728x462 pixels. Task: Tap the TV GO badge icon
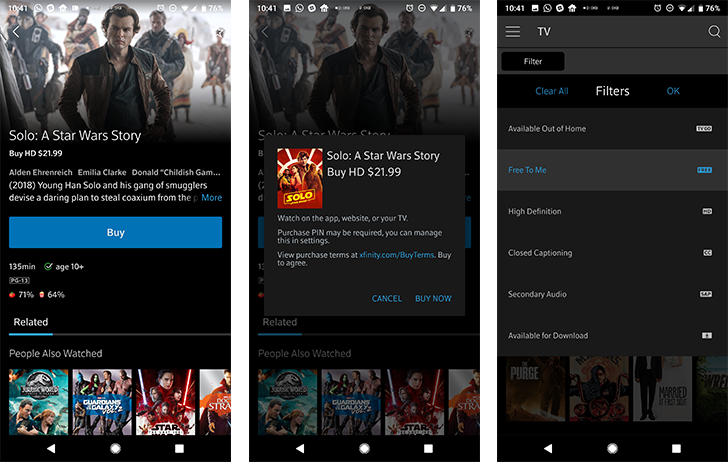(x=703, y=129)
